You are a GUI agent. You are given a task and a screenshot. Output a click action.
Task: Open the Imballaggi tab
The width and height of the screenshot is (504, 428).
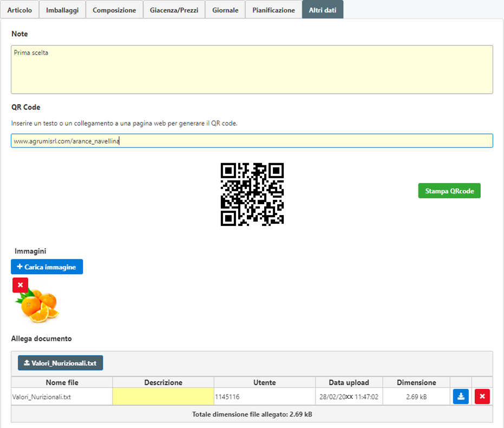(x=62, y=10)
